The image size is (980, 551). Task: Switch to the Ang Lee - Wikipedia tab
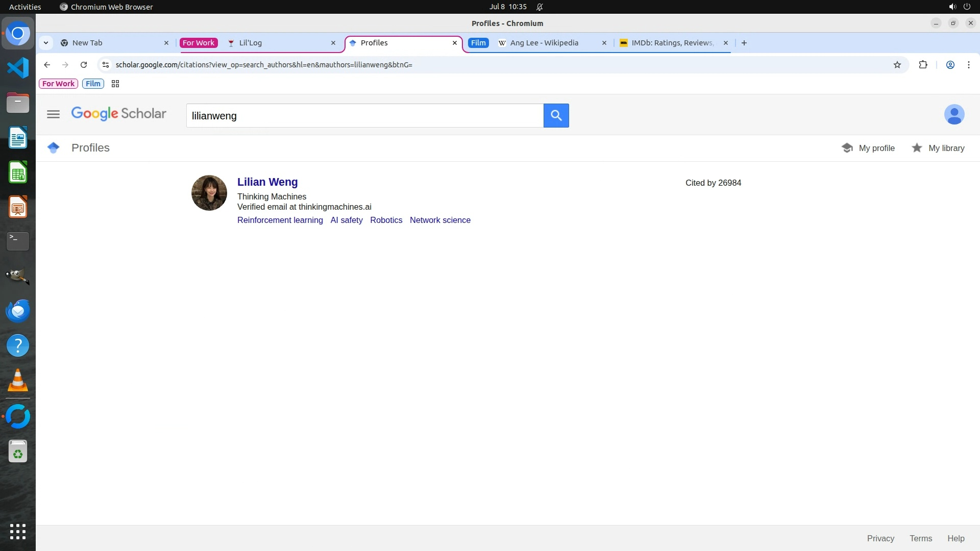click(x=544, y=43)
